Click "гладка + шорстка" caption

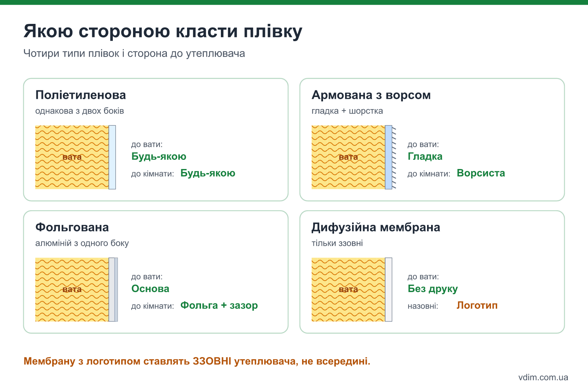(347, 111)
